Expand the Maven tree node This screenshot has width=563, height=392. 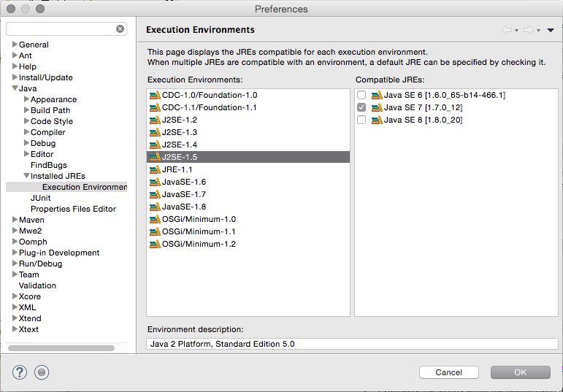coord(15,219)
